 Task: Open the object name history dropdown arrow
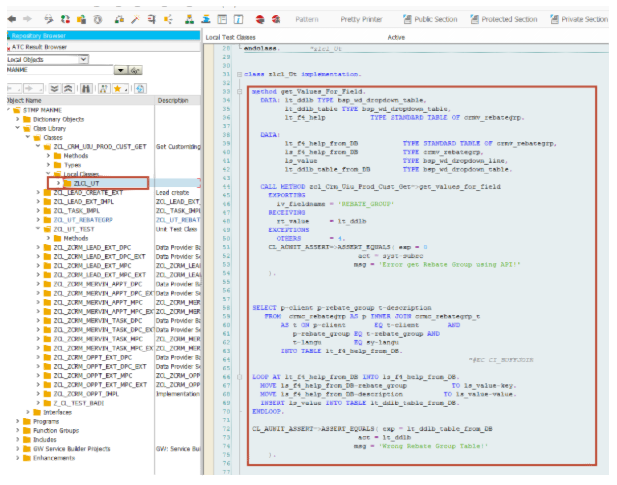pyautogui.click(x=120, y=70)
